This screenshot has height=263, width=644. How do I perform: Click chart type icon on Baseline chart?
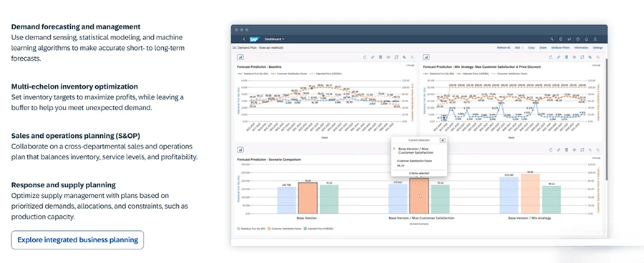pos(240,57)
